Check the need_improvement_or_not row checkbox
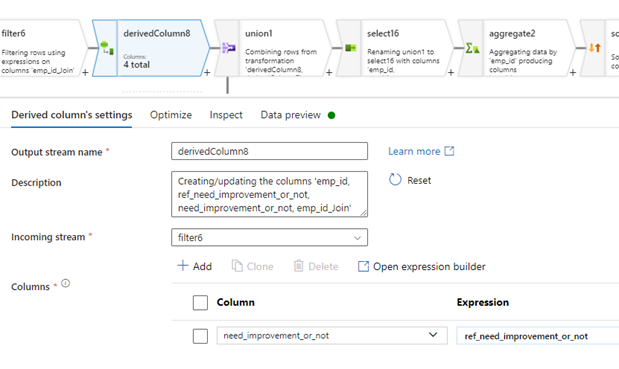Screen dimensions: 619x369 [200, 336]
